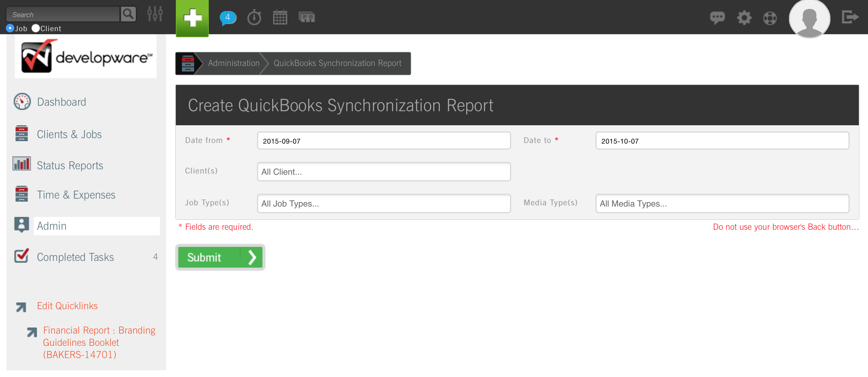Click the Submit button

[x=220, y=257]
